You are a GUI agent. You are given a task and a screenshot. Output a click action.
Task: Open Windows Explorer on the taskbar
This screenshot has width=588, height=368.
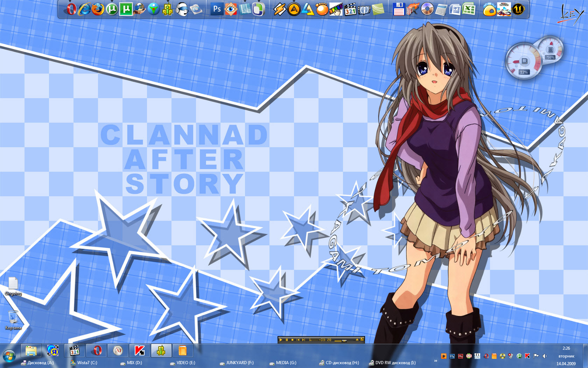pyautogui.click(x=31, y=350)
